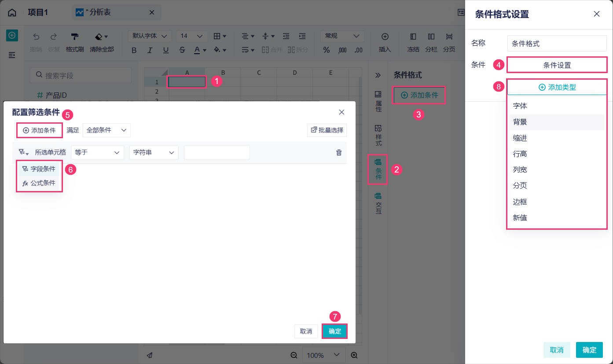613x364 pixels.
Task: Choose 背景 from type list
Action: point(557,122)
